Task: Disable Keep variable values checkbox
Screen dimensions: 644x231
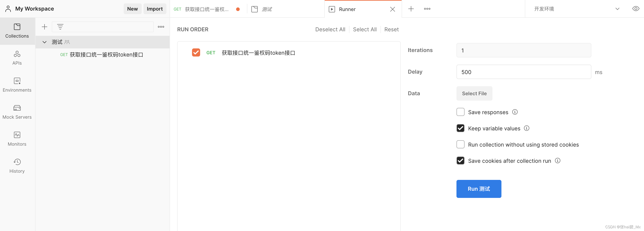Action: (461, 128)
